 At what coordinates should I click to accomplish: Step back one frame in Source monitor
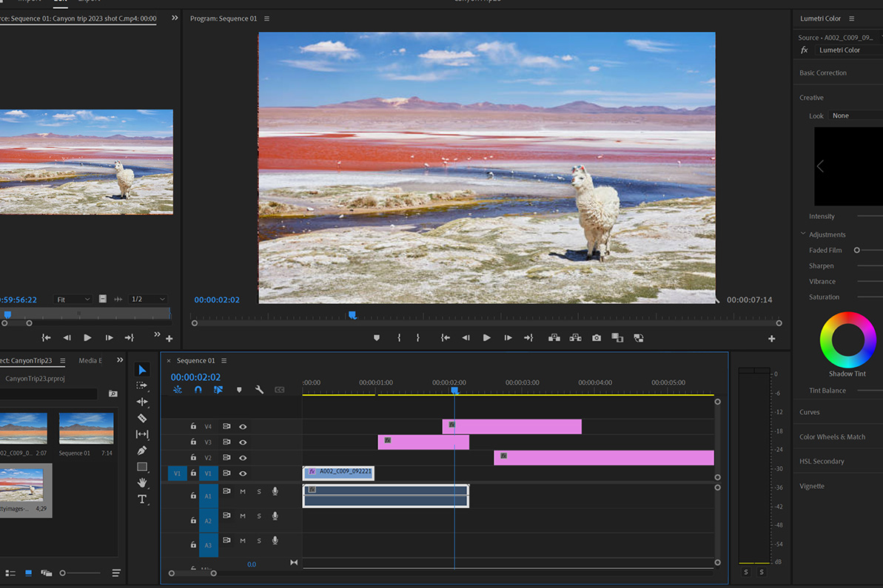67,337
